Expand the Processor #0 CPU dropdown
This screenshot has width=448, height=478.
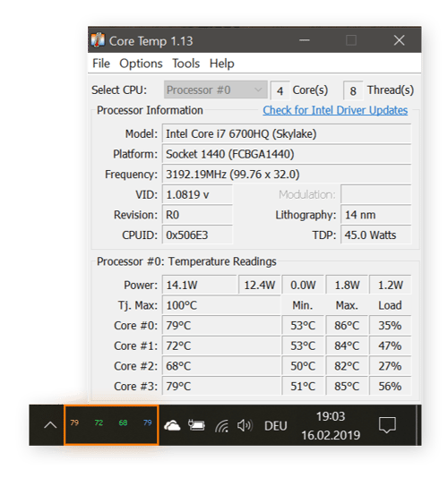point(216,90)
